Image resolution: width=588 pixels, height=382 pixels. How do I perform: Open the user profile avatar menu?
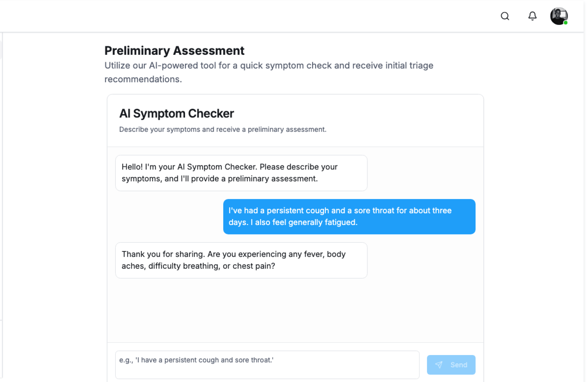pos(558,15)
